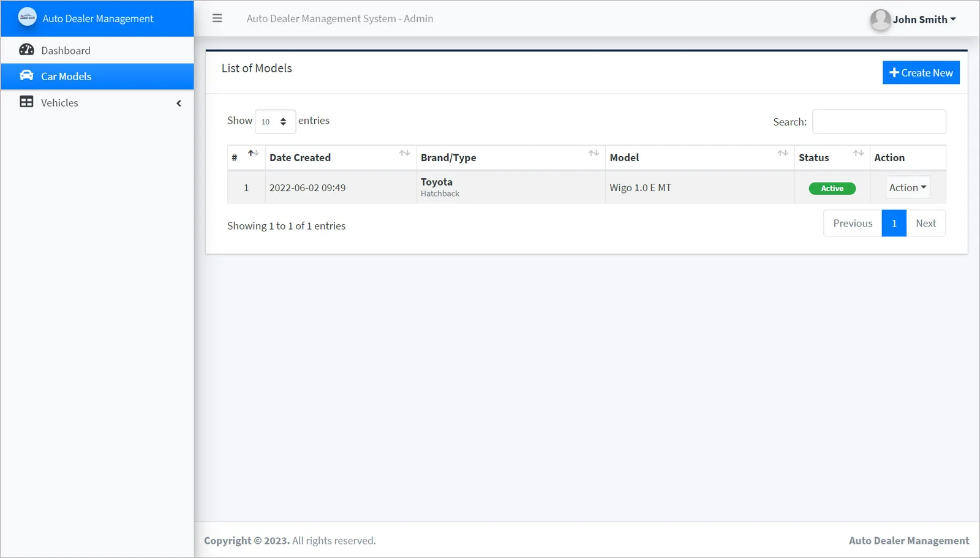Open the Action dropdown for Wigo row
This screenshot has width=980, height=558.
click(908, 187)
